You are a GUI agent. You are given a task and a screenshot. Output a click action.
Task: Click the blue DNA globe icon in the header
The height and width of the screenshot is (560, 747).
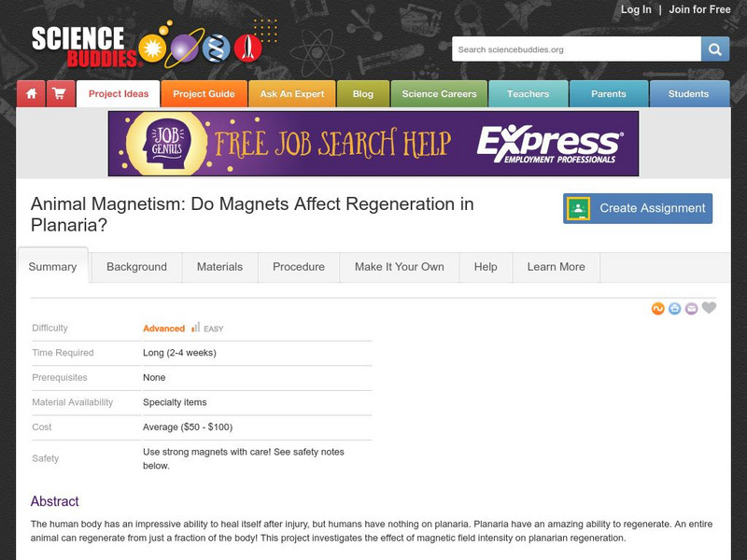216,48
